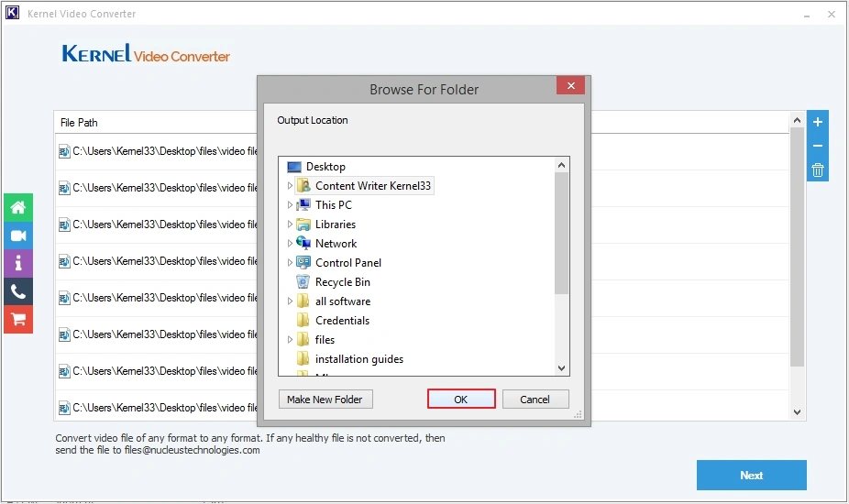849x504 pixels.
Task: Minimize the Kernel Video Converter window
Action: tap(807, 15)
